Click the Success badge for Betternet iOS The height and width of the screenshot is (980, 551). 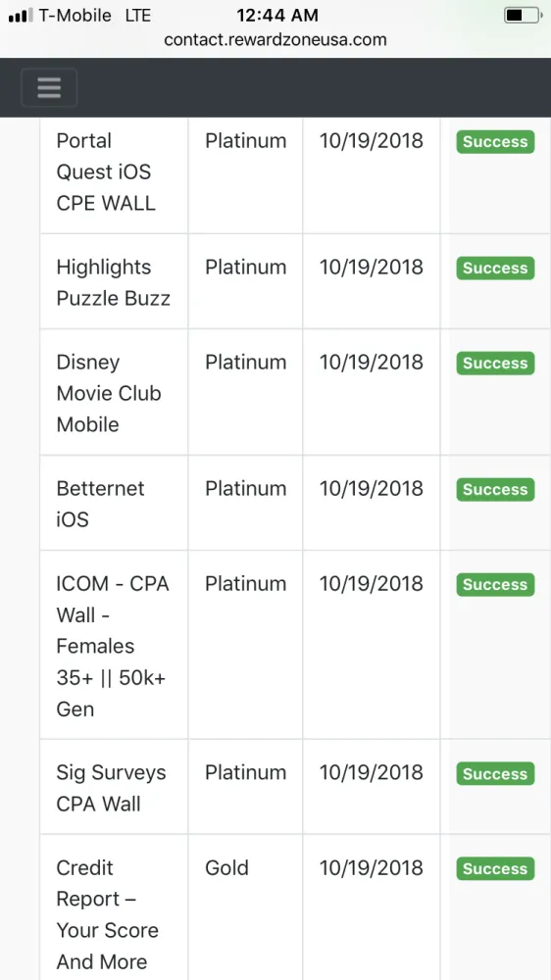[495, 489]
